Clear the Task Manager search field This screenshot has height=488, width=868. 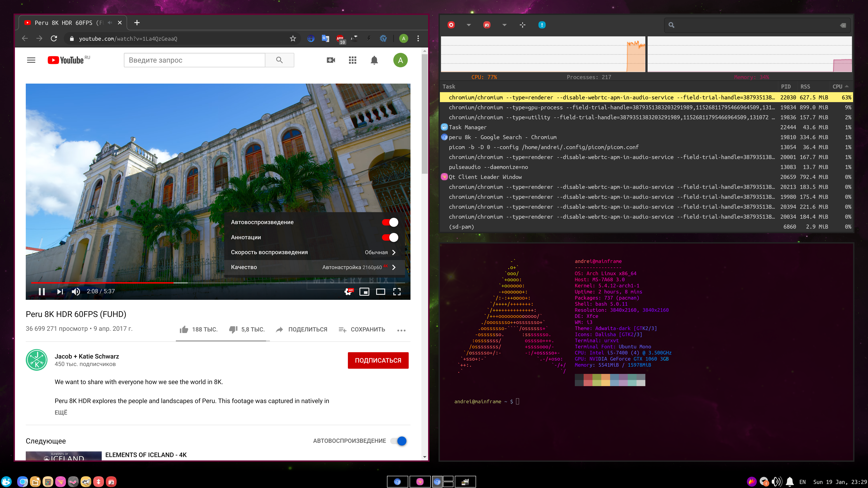(x=843, y=25)
